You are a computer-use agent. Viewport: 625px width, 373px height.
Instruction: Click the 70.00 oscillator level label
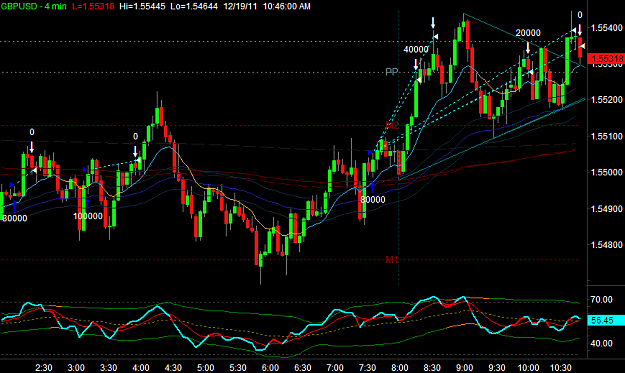(601, 299)
